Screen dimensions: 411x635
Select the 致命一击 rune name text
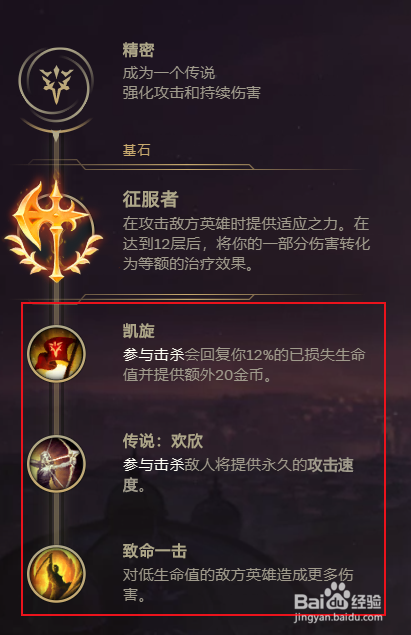(155, 551)
